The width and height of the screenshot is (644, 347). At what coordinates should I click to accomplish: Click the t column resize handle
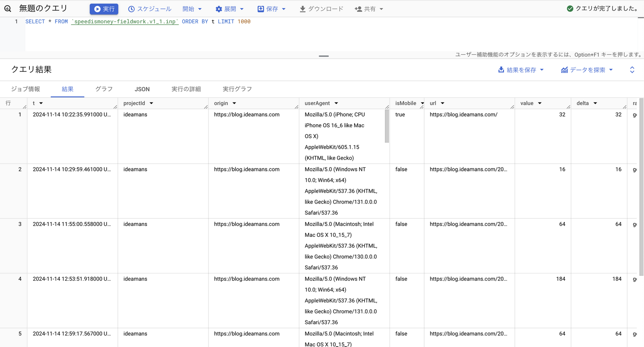point(116,107)
